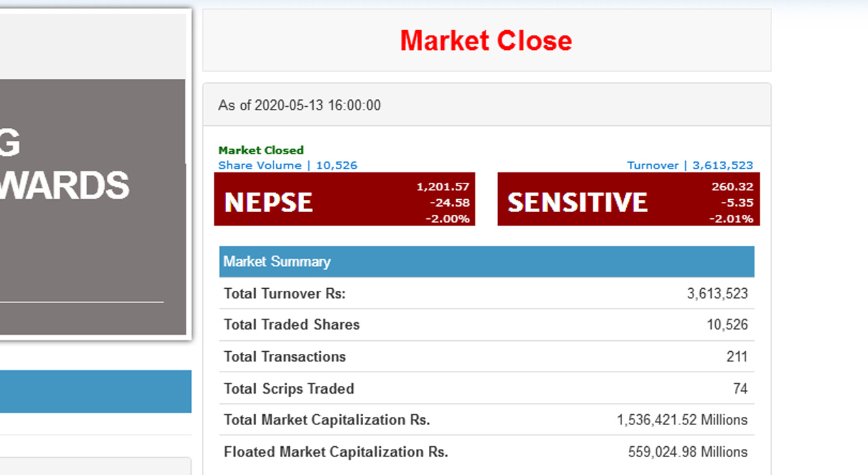Image resolution: width=868 pixels, height=475 pixels.
Task: Click the Total Traded Shares row label
Action: tap(292, 325)
